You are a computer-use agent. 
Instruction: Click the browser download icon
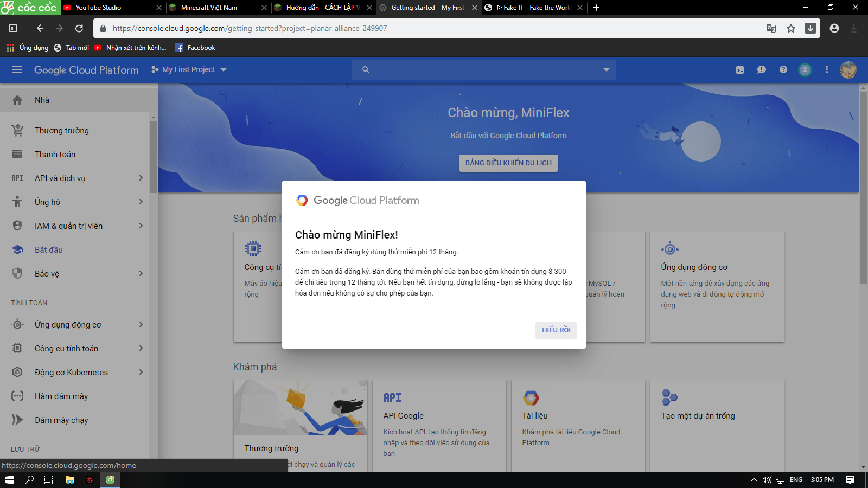coord(810,28)
